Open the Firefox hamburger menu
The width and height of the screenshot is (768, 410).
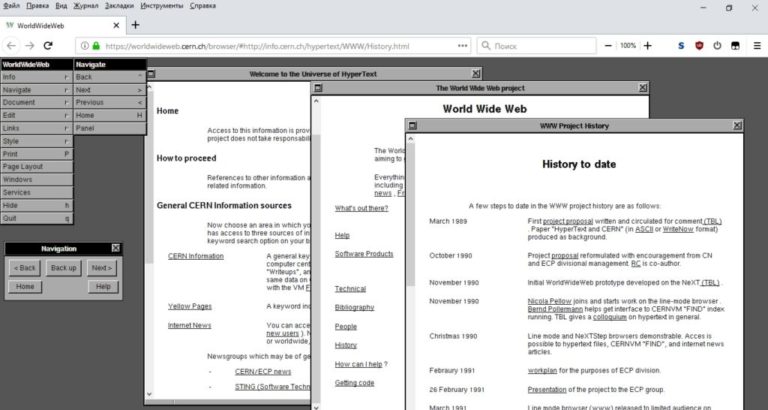click(x=757, y=46)
